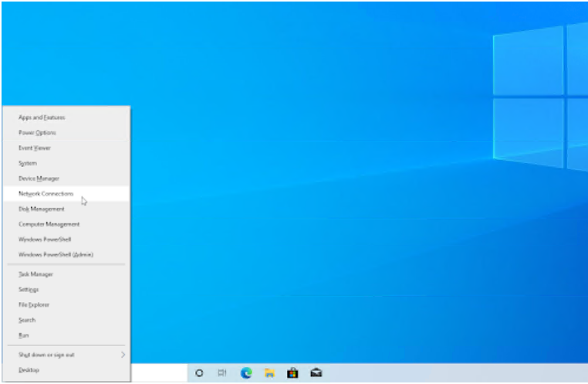The image size is (588, 384).
Task: Choose Event Viewer in the menu
Action: coord(35,148)
